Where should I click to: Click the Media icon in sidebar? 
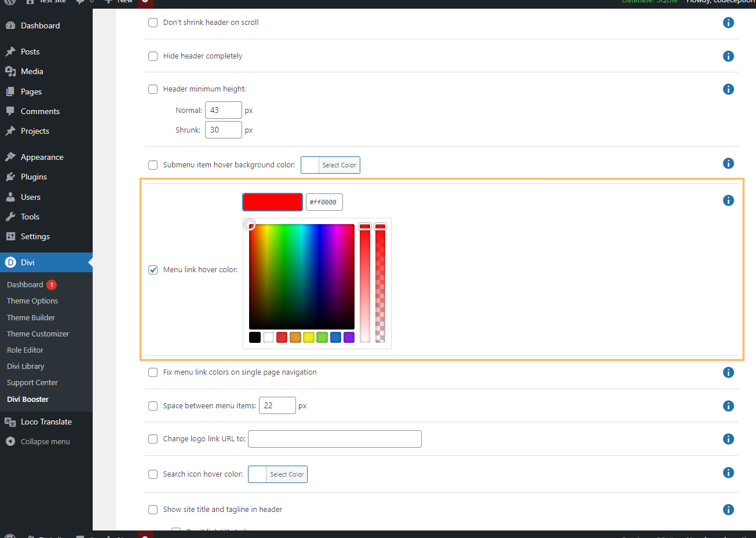click(10, 71)
